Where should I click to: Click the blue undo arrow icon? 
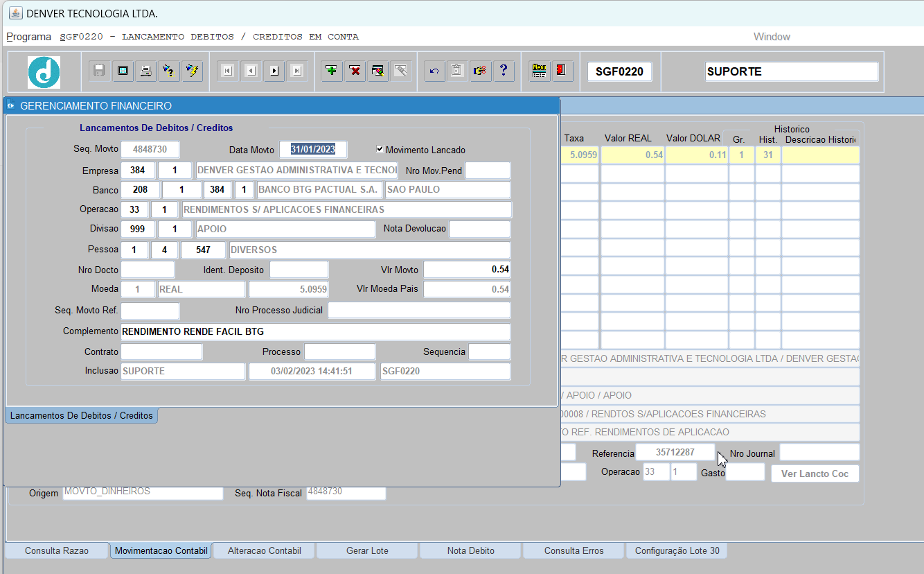[434, 71]
